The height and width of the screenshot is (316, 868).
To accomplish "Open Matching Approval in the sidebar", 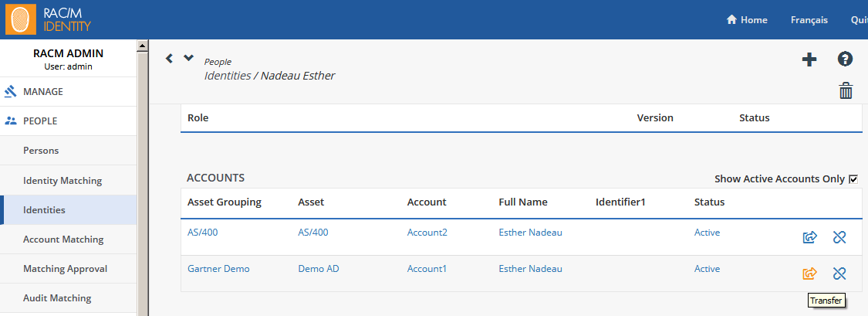I will pos(68,269).
